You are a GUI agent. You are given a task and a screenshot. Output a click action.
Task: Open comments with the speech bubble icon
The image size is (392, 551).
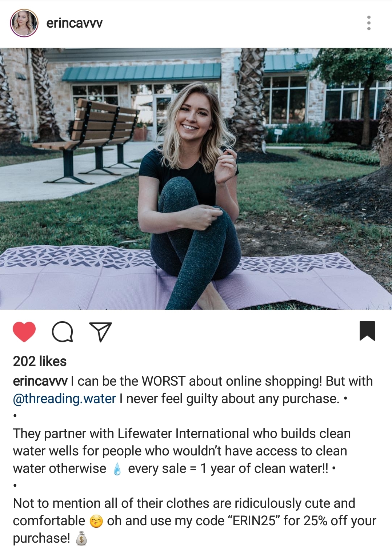pyautogui.click(x=63, y=331)
